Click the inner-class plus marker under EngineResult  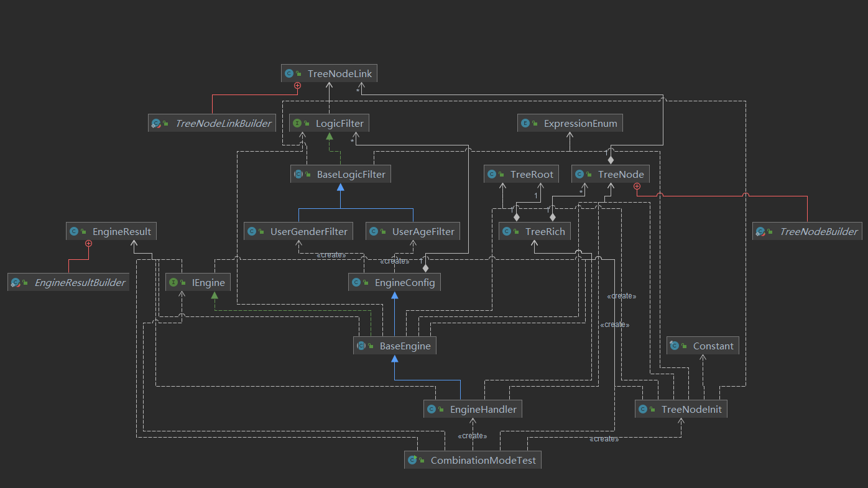coord(88,244)
